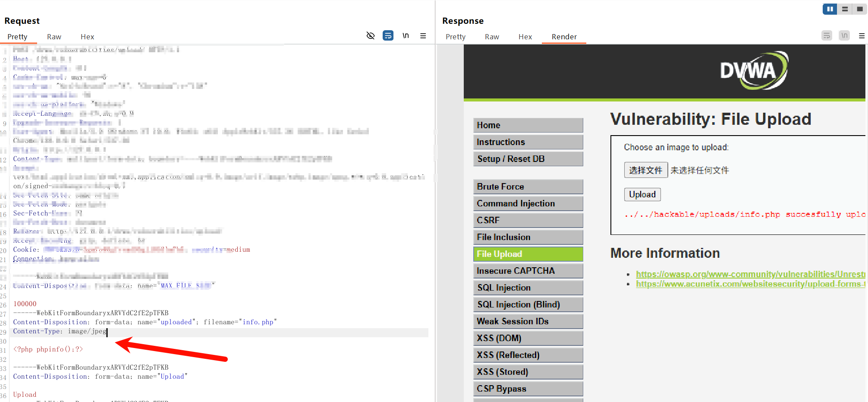Image resolution: width=868 pixels, height=402 pixels.
Task: Switch to Raw tab in Request
Action: point(54,37)
